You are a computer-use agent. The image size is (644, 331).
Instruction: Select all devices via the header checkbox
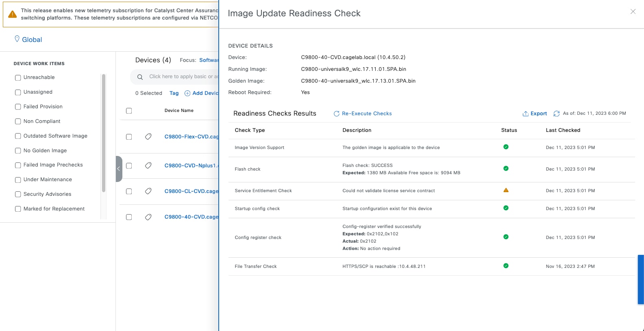[x=129, y=111]
